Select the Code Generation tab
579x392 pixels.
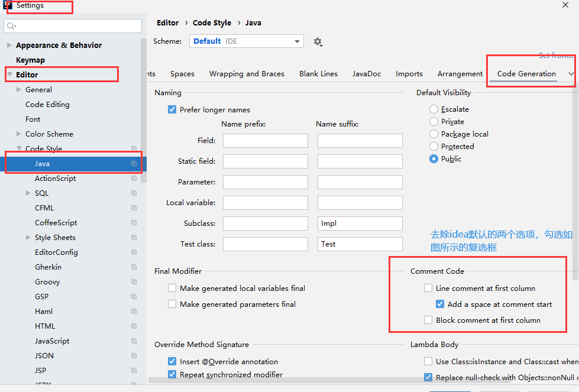pyautogui.click(x=526, y=74)
